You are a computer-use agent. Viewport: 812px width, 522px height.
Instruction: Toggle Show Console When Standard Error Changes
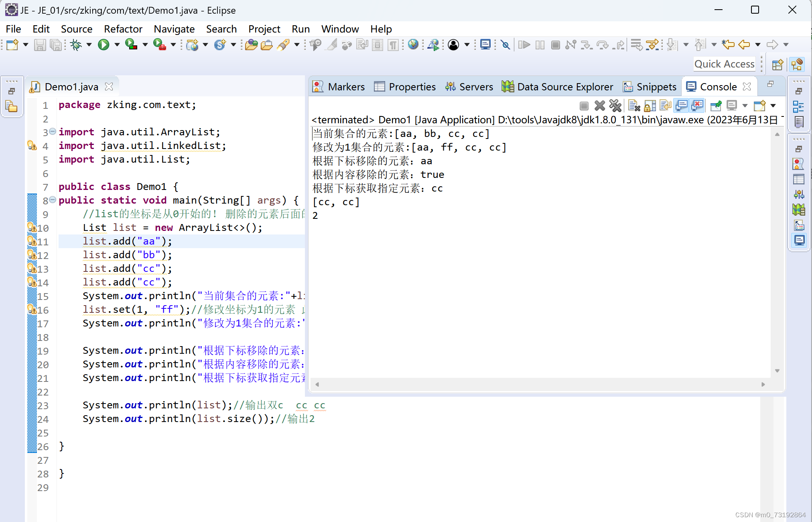(x=697, y=106)
